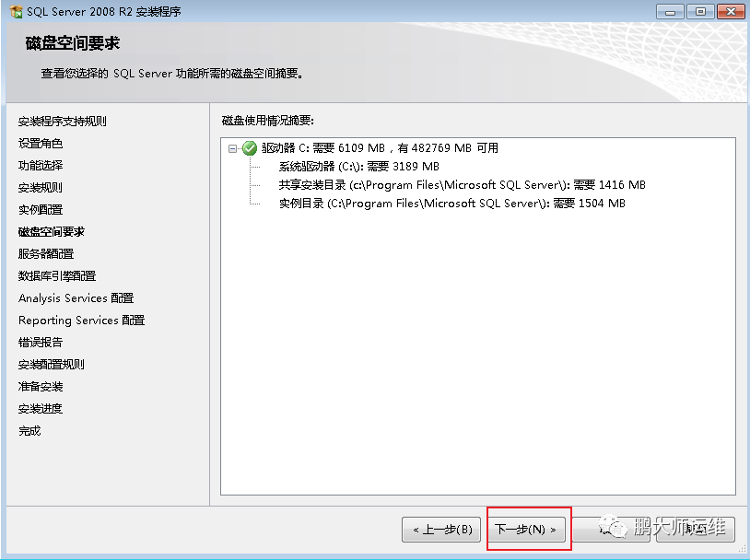The width and height of the screenshot is (750, 560).
Task: Open Analysis Services 配置 step
Action: click(x=76, y=297)
